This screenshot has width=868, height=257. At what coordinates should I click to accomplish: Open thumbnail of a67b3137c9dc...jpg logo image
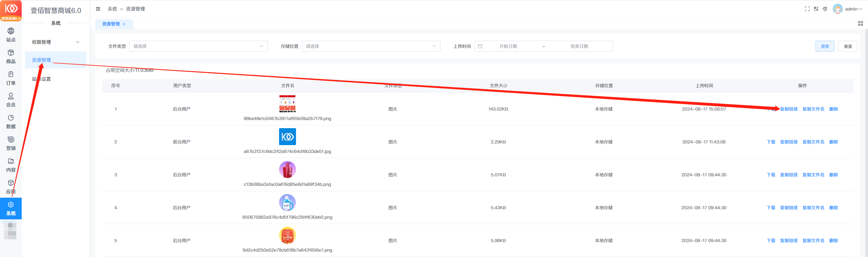[287, 137]
